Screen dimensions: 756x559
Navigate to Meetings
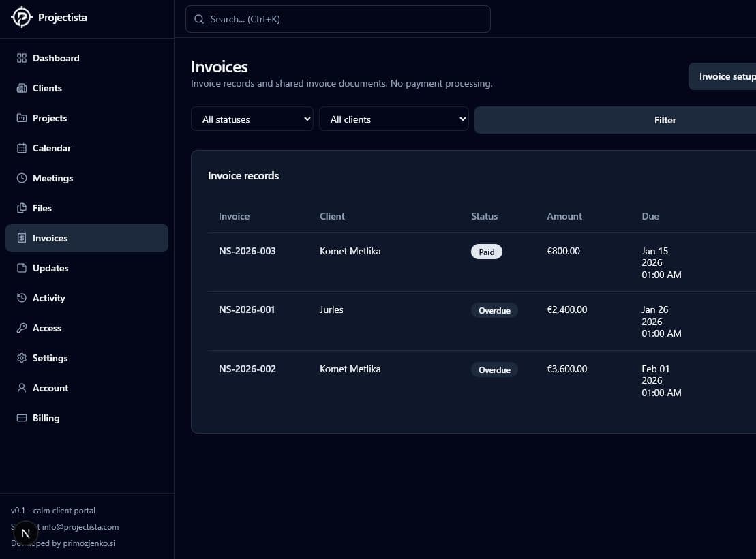click(x=87, y=178)
